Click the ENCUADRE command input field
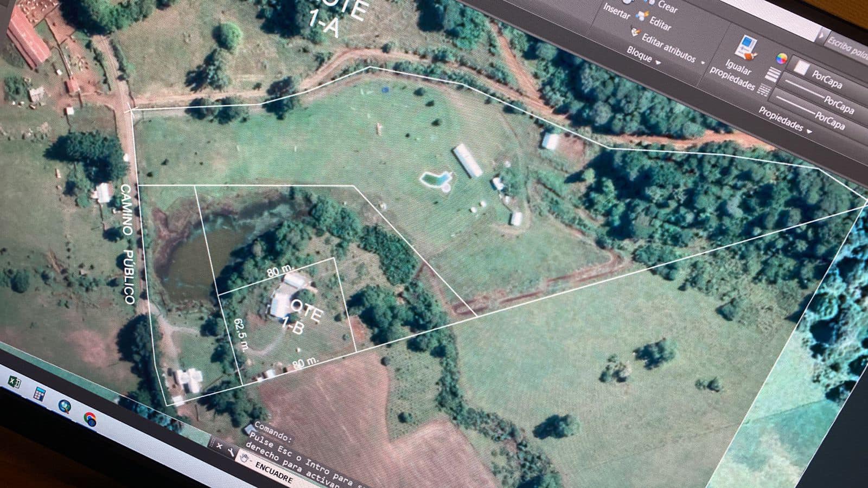Viewport: 868px width, 488px height. coord(273,472)
